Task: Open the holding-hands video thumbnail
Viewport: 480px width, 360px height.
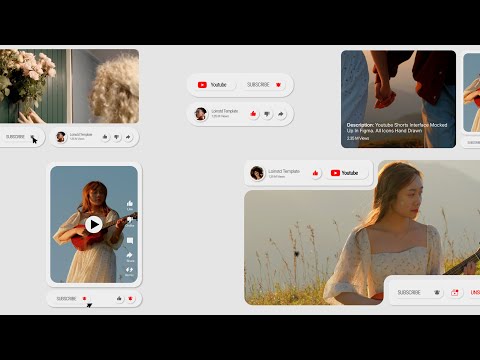Action: click(398, 99)
